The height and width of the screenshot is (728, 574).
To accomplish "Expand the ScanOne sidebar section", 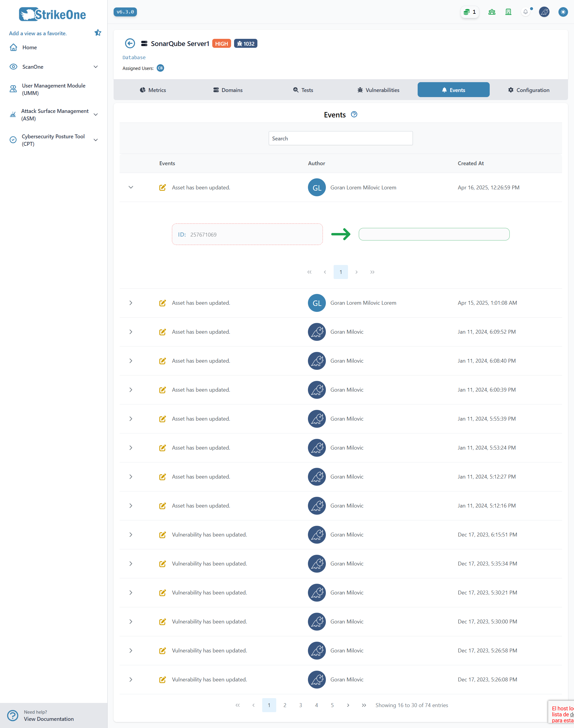I will click(x=96, y=67).
